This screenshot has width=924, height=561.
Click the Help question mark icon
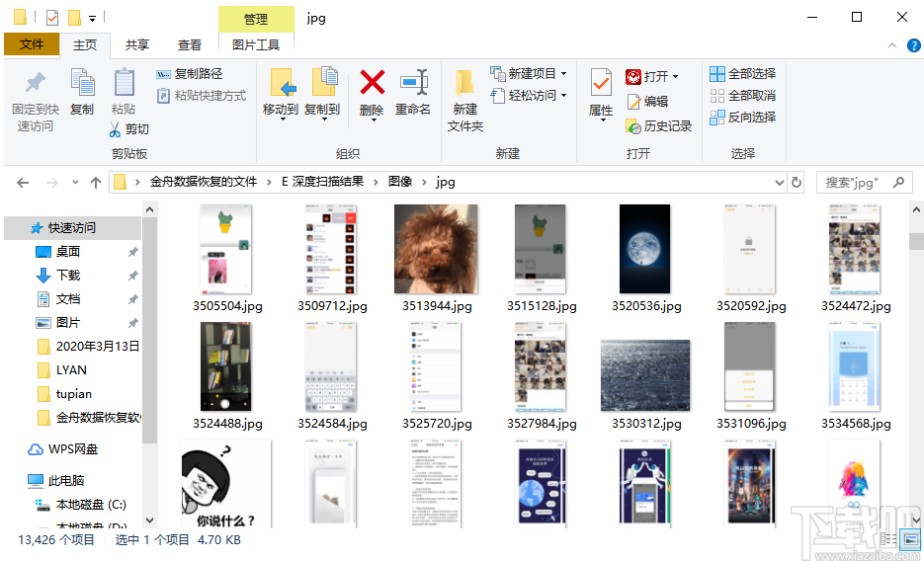click(x=913, y=45)
